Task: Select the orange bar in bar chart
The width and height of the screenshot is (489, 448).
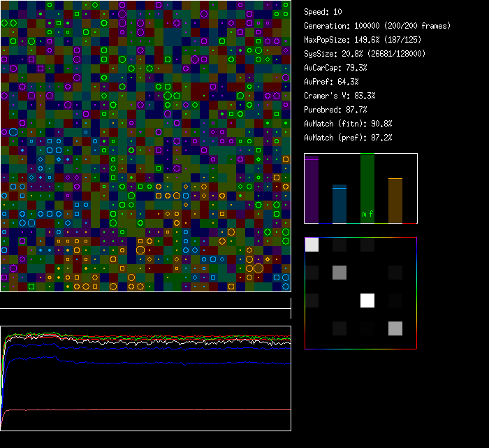Action: [395, 201]
